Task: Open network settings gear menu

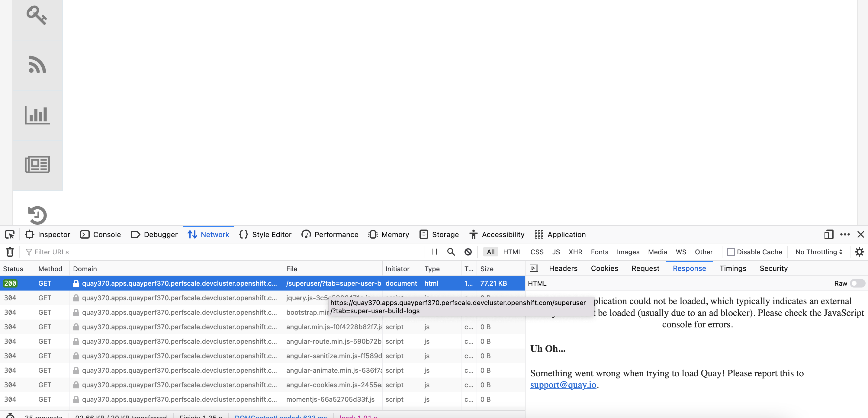Action: point(859,252)
